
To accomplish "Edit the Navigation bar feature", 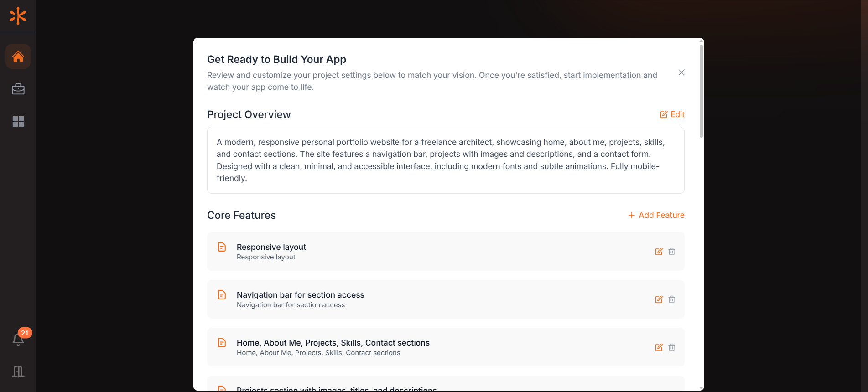I will 659,299.
